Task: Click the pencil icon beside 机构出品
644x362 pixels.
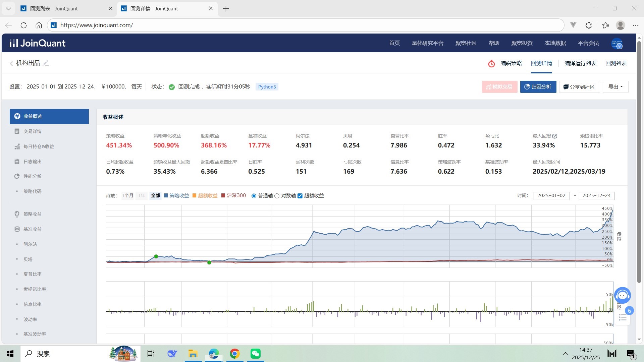Action: (x=46, y=63)
